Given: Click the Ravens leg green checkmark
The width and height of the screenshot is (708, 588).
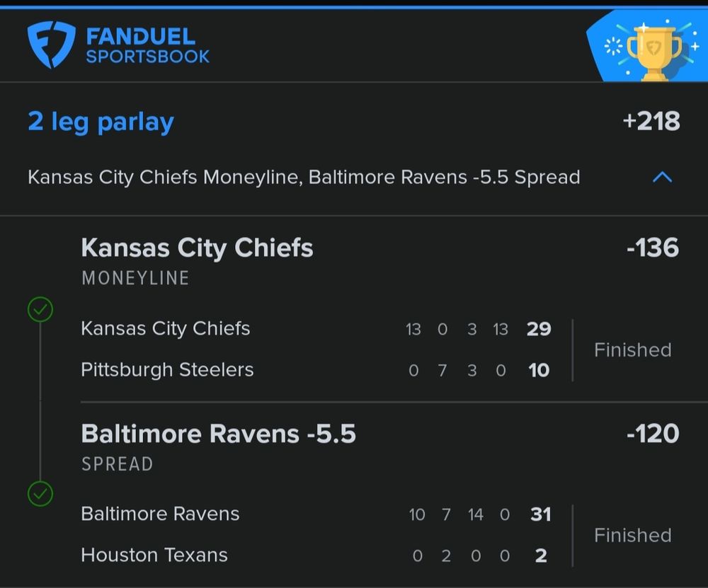Looking at the screenshot, I should coord(40,493).
